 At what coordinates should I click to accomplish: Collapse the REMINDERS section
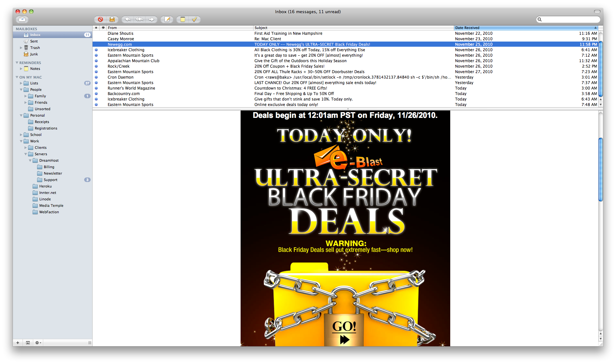click(x=17, y=63)
